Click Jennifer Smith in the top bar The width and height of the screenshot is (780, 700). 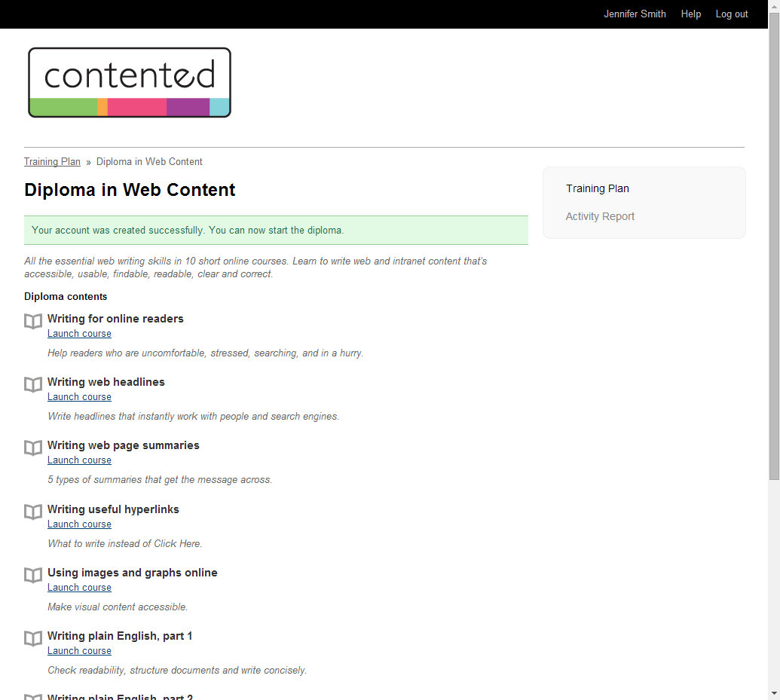(x=635, y=14)
